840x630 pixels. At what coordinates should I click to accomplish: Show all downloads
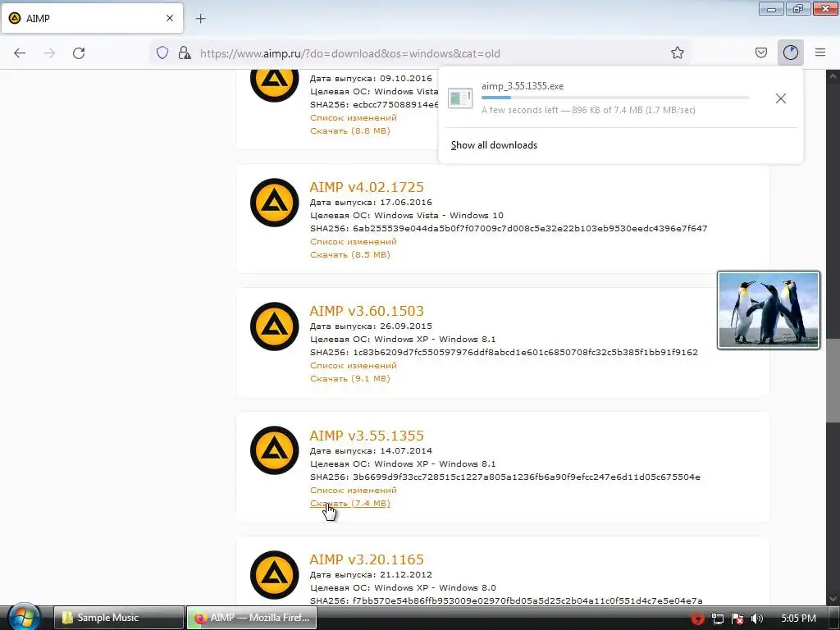click(494, 145)
